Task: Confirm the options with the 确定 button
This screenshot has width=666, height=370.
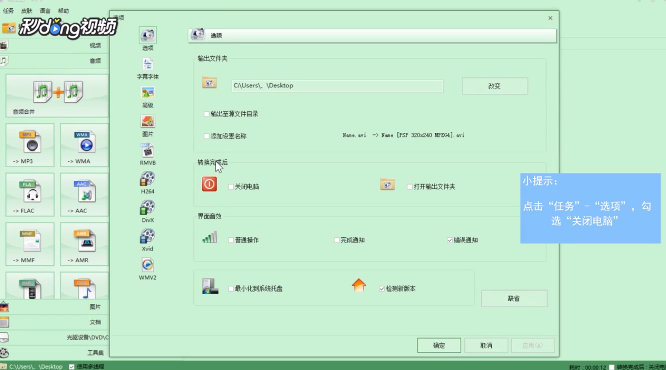Action: (439, 345)
